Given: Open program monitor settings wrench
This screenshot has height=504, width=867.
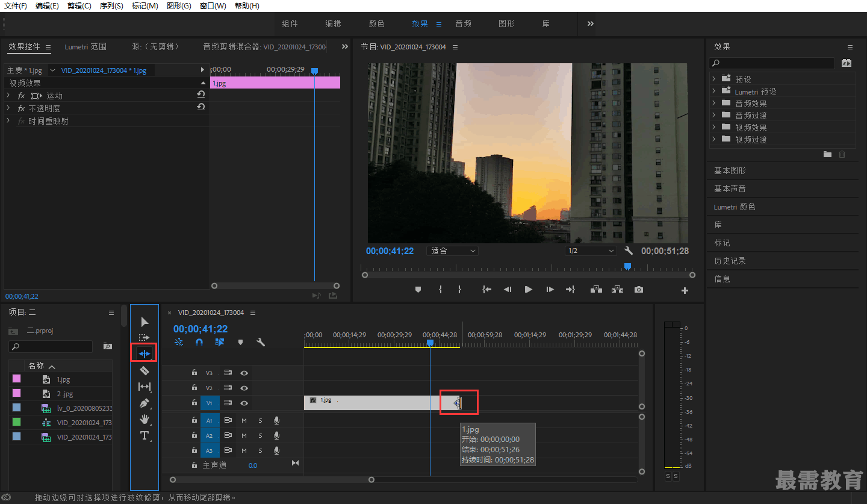Looking at the screenshot, I should [x=629, y=251].
